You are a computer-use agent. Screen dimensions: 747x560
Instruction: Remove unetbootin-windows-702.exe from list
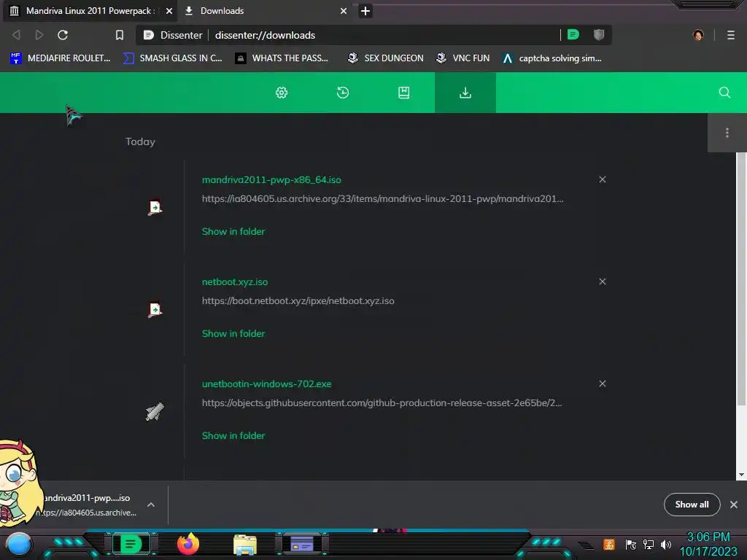(602, 384)
